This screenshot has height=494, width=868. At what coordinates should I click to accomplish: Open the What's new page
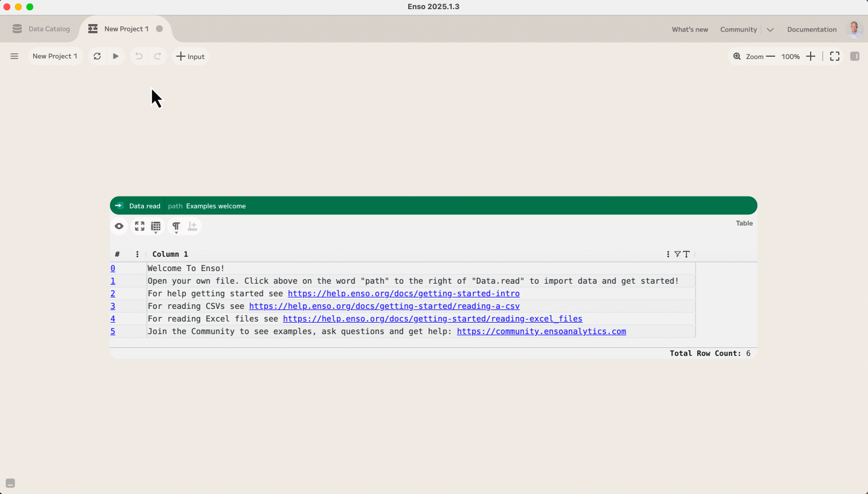[690, 30]
